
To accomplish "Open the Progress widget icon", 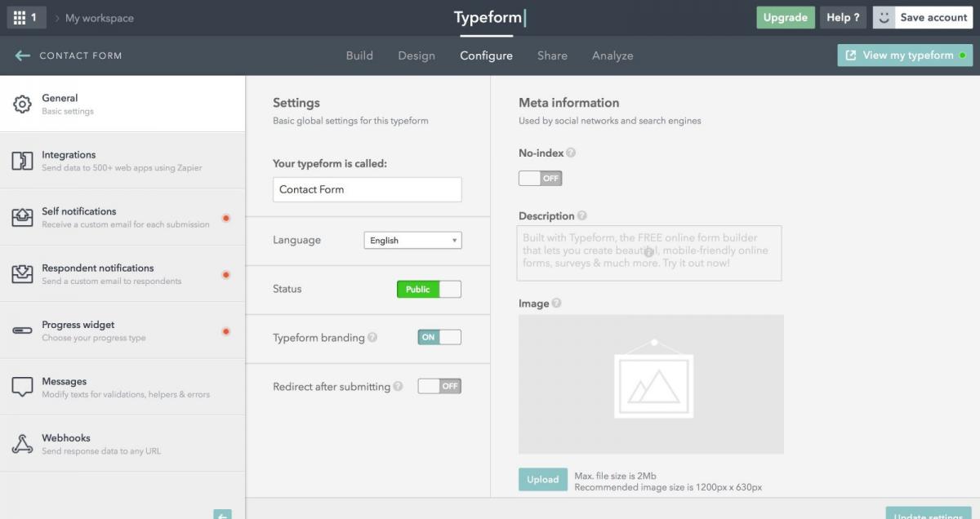I will point(22,330).
